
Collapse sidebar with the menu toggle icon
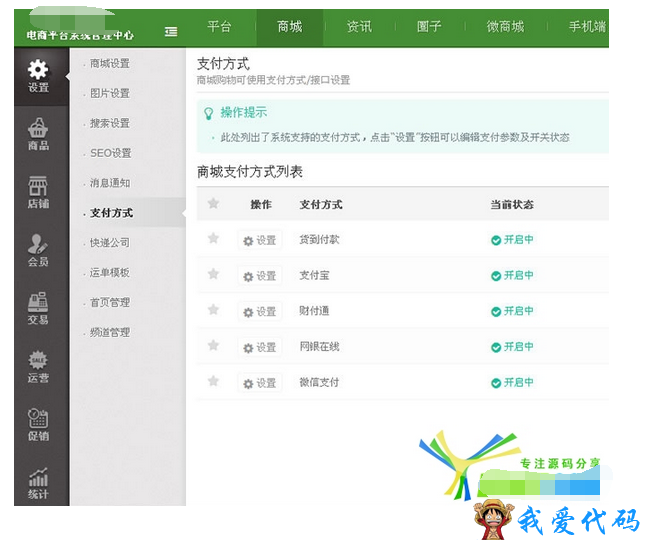tap(171, 31)
